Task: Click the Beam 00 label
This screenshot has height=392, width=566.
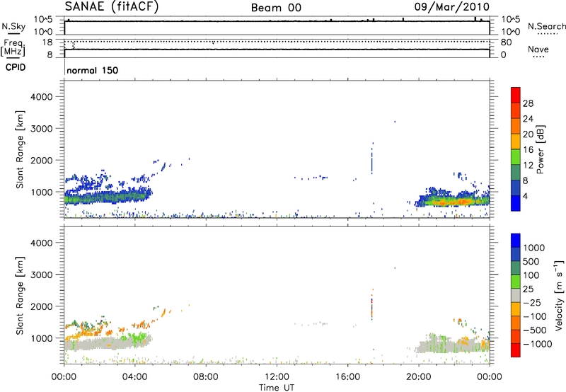Action: (x=276, y=8)
